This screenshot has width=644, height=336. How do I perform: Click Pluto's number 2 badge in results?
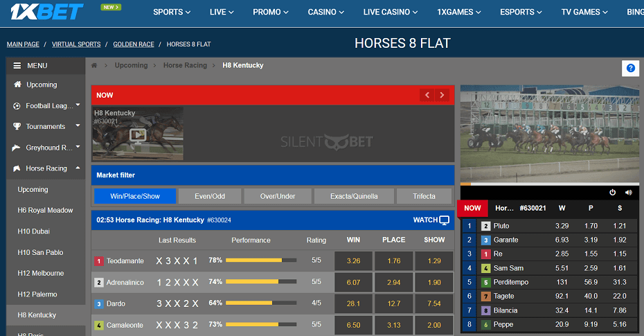[485, 226]
